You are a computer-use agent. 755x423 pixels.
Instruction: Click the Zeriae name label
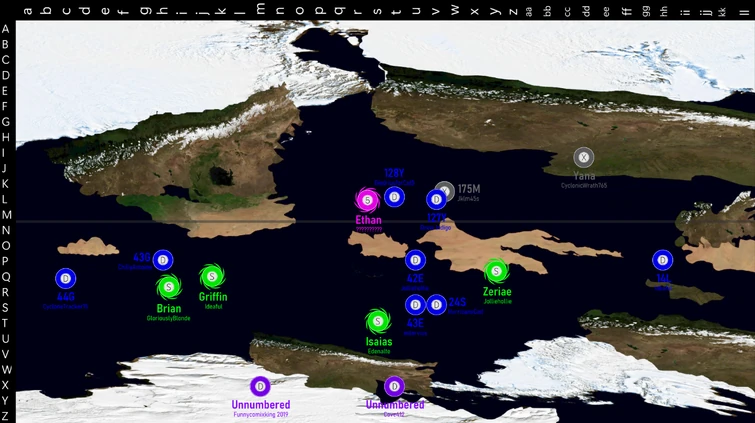497,291
